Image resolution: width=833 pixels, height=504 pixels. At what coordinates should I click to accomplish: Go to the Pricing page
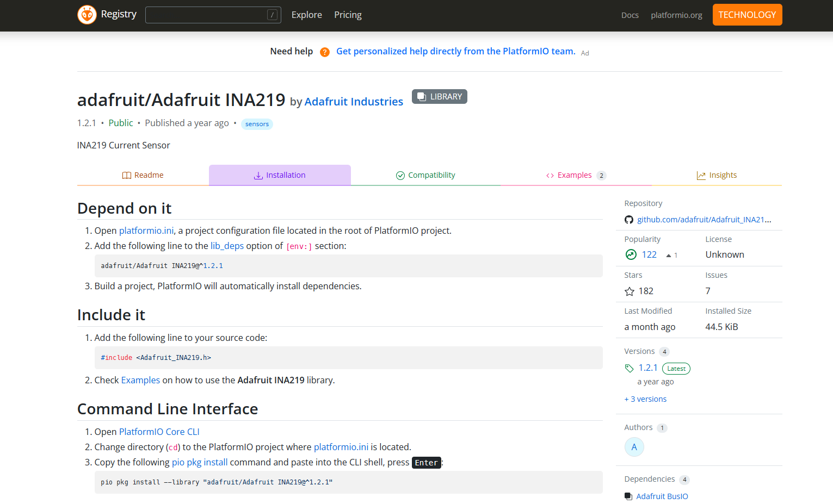tap(348, 15)
